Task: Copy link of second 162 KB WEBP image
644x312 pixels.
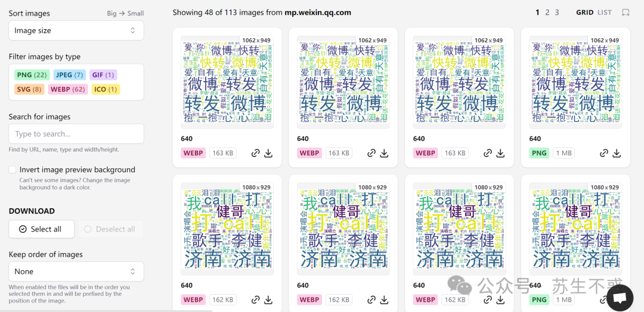Action: click(371, 299)
